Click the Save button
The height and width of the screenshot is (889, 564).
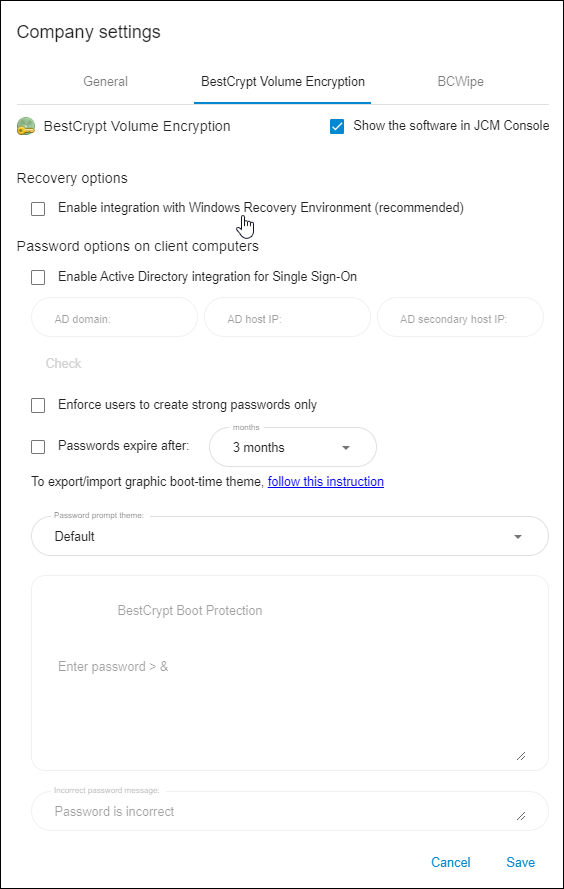pos(520,862)
